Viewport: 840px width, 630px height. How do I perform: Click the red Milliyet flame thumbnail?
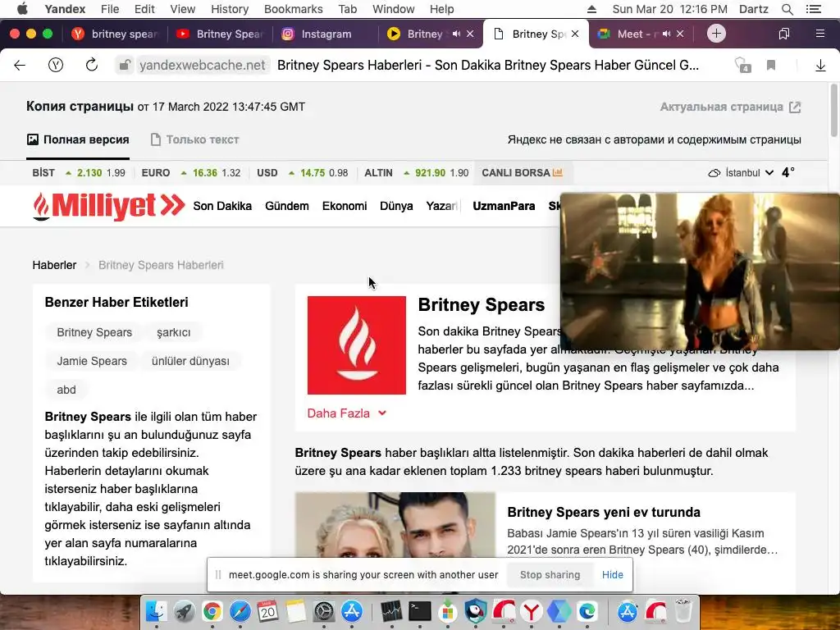(x=357, y=345)
